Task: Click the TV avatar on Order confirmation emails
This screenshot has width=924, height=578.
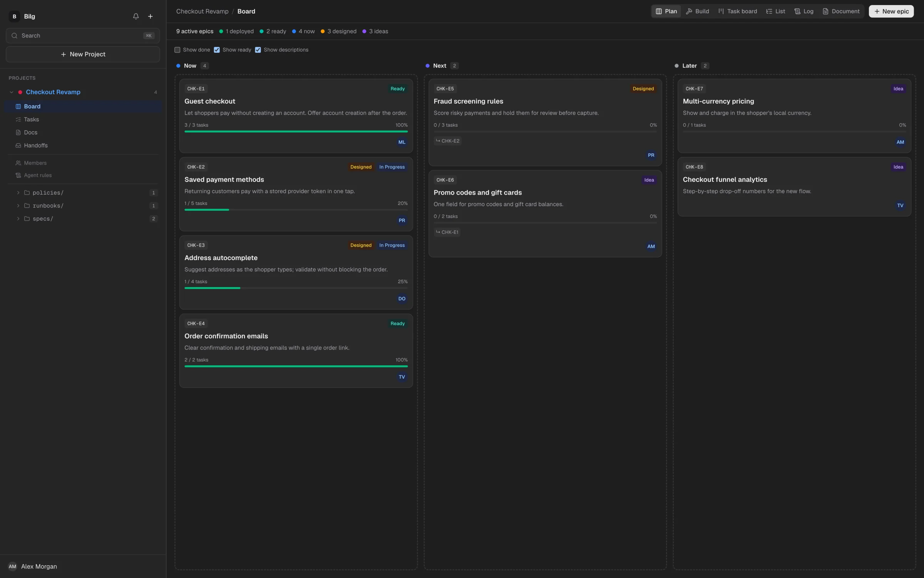Action: [x=402, y=377]
